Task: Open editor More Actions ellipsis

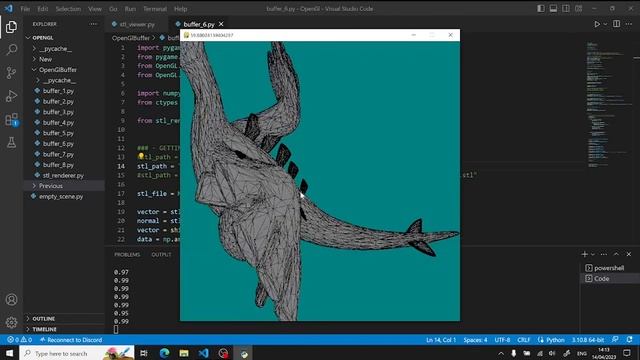Action: coord(629,24)
